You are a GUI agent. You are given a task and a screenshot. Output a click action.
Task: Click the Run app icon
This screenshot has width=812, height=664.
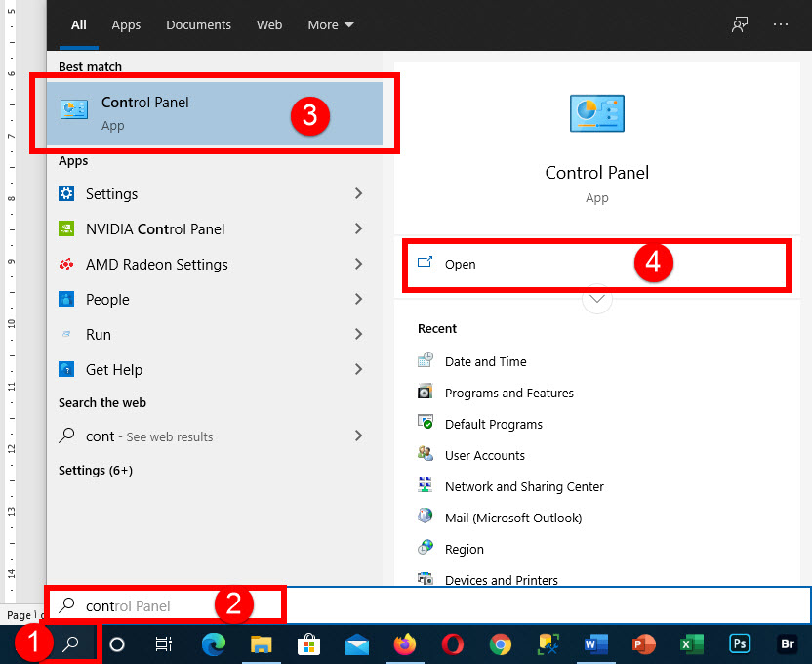[66, 335]
